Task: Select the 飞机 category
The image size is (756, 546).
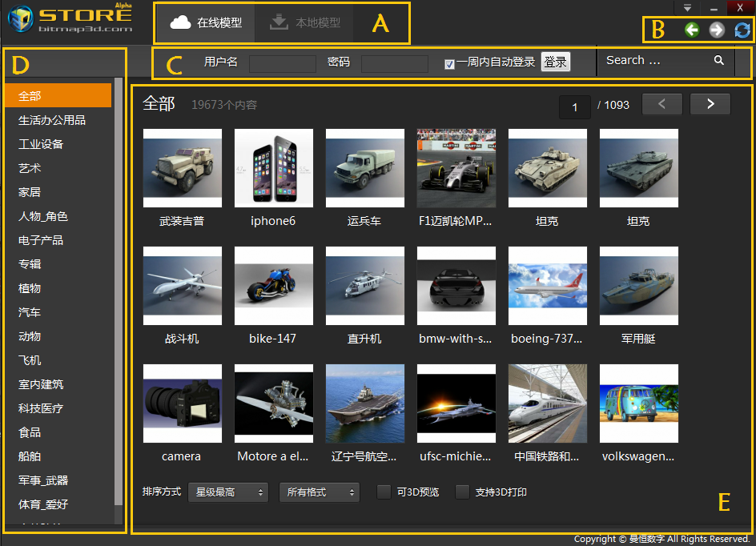Action: 58,360
